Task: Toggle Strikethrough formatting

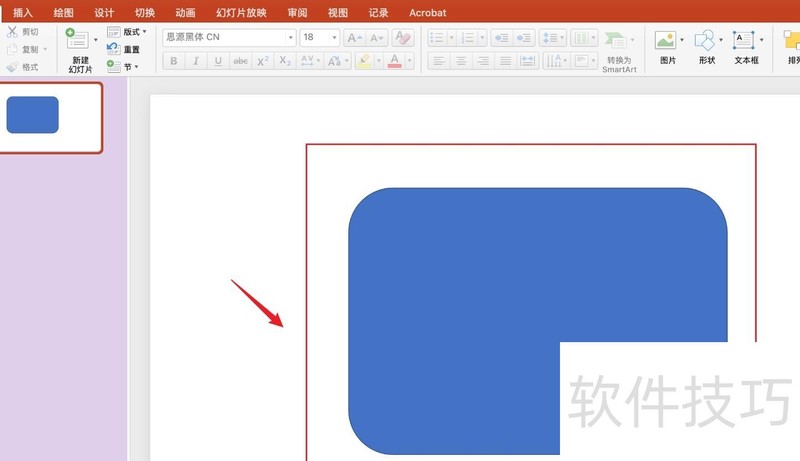Action: coord(240,61)
